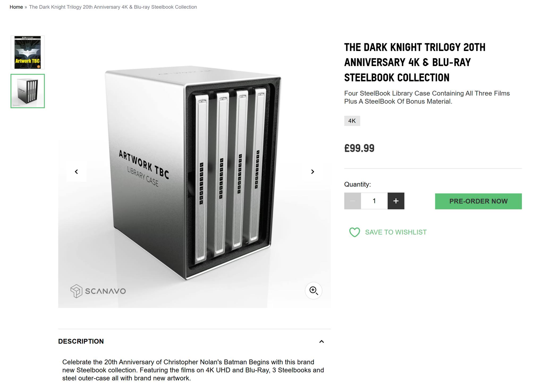Image resolution: width=544 pixels, height=392 pixels.
Task: Collapse the Description section chevron
Action: coord(321,342)
